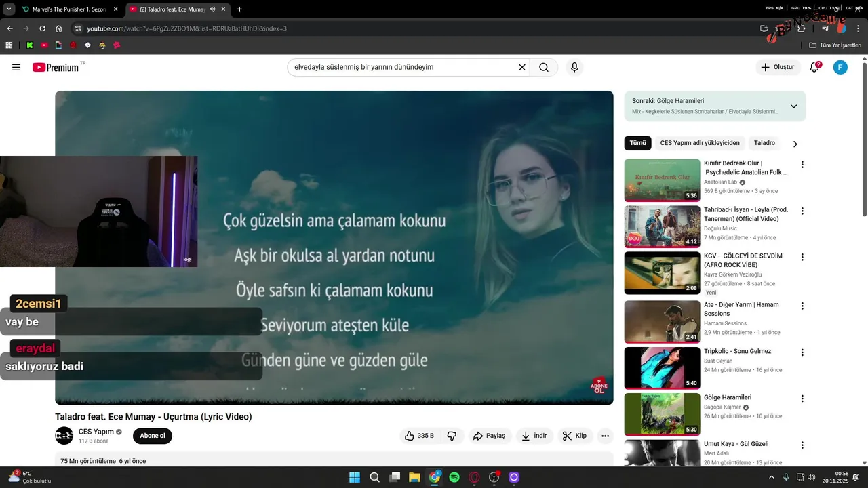The image size is (868, 488).
Task: Open the tab search dropdown
Action: pyautogui.click(x=8, y=9)
